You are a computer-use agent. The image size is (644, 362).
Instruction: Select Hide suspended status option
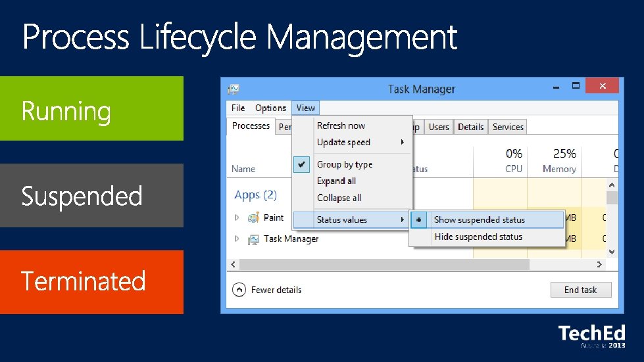[487, 237]
